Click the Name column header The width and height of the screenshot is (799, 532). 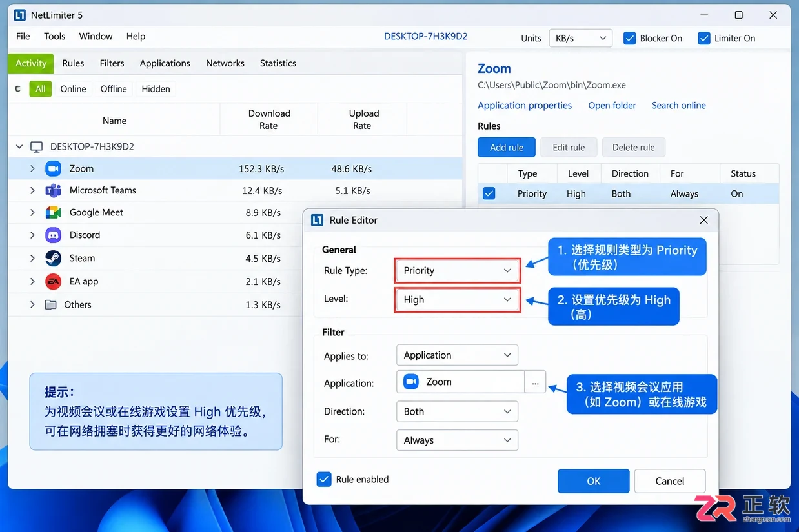click(x=114, y=121)
